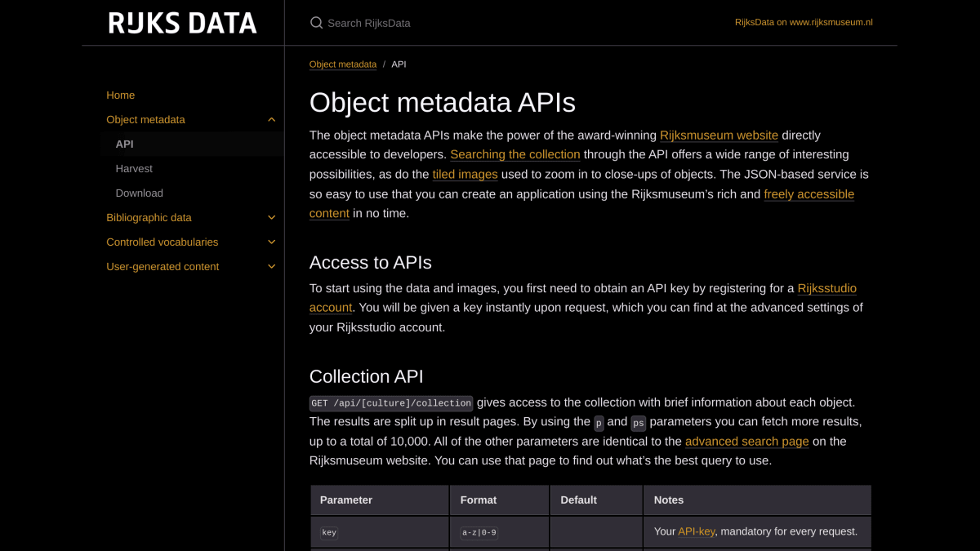980x551 pixels.
Task: Open the RIJKS DATA logo homepage
Action: click(x=182, y=23)
